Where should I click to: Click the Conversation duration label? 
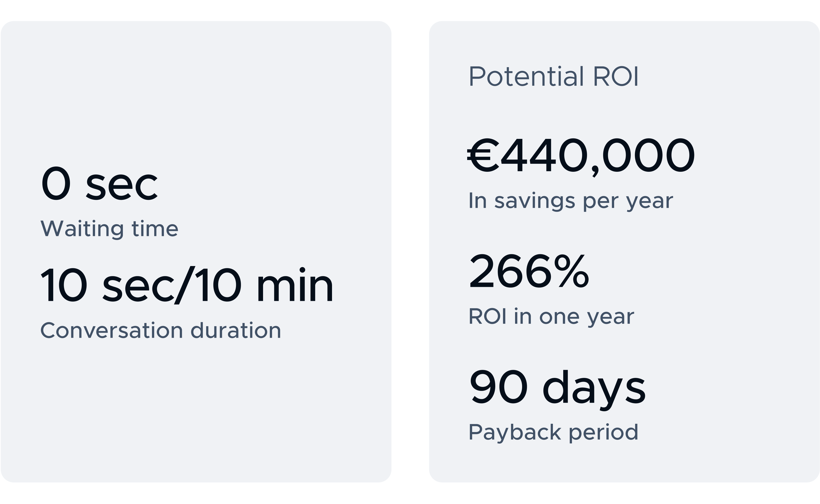tap(161, 330)
